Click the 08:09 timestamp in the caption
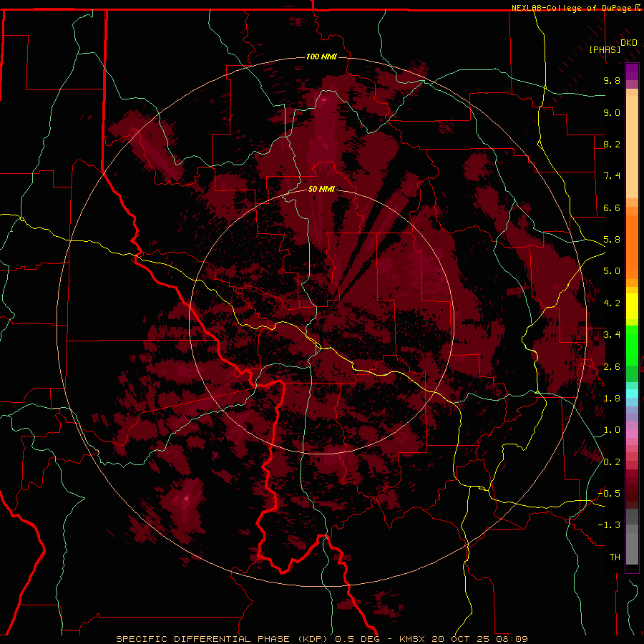This screenshot has width=644, height=644. coord(514,639)
